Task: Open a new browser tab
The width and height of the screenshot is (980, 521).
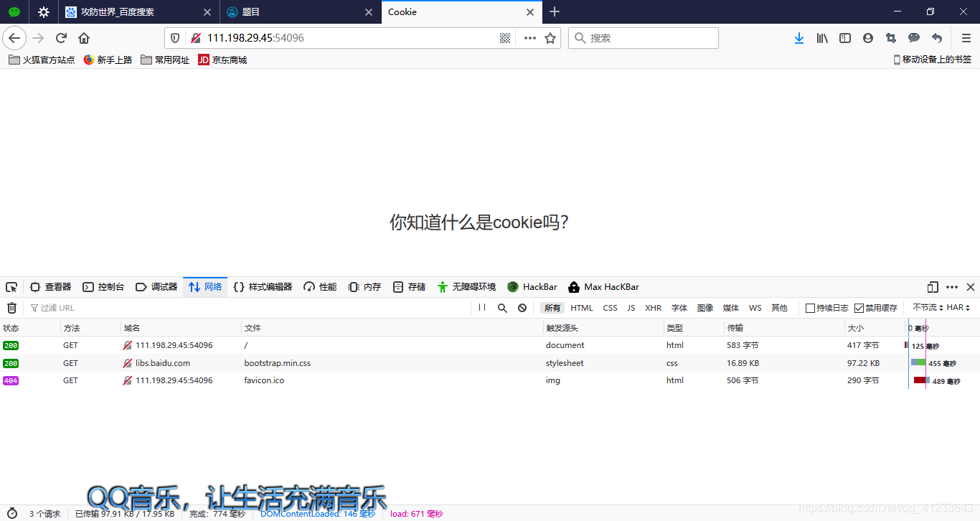Action: tap(555, 11)
